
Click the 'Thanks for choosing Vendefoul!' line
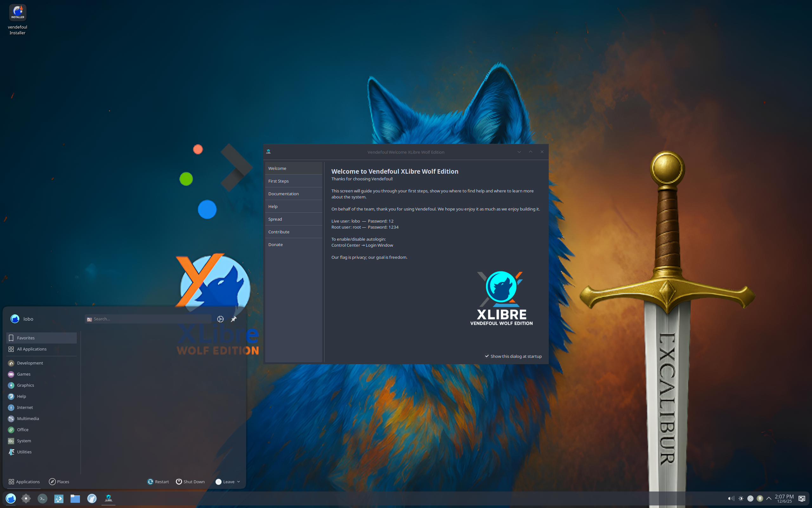tap(362, 179)
